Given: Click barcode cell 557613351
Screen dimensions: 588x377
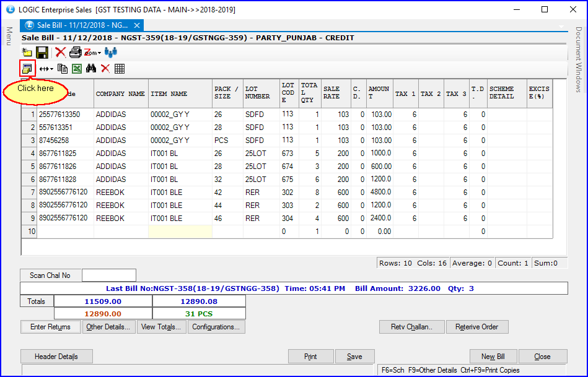Looking at the screenshot, I should coord(65,128).
